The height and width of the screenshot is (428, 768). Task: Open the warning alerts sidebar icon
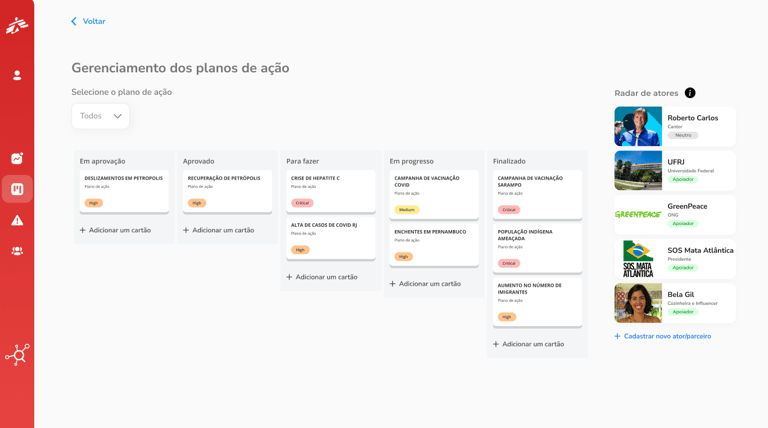tap(17, 220)
